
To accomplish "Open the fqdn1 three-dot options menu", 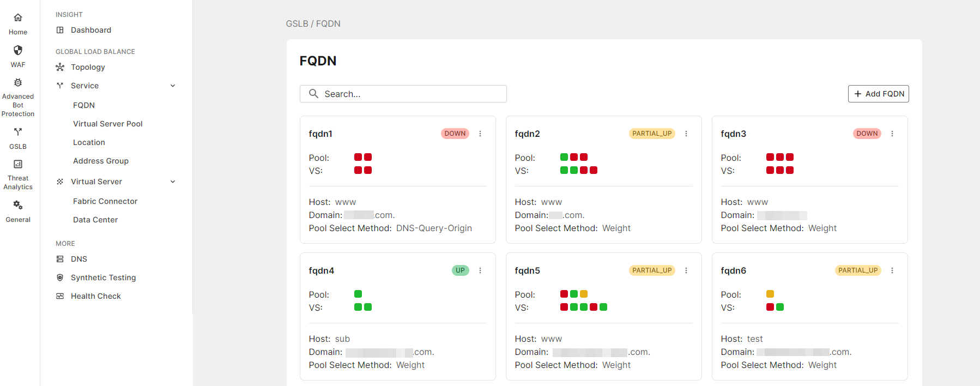I will click(480, 134).
